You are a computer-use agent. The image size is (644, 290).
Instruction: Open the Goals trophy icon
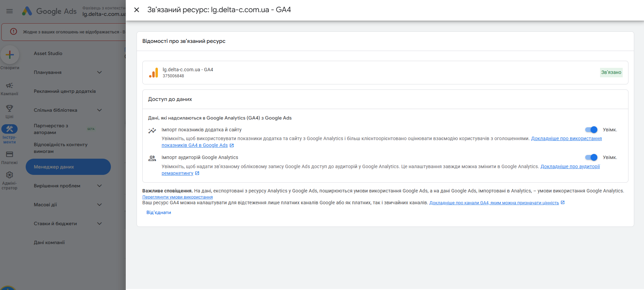click(x=9, y=108)
